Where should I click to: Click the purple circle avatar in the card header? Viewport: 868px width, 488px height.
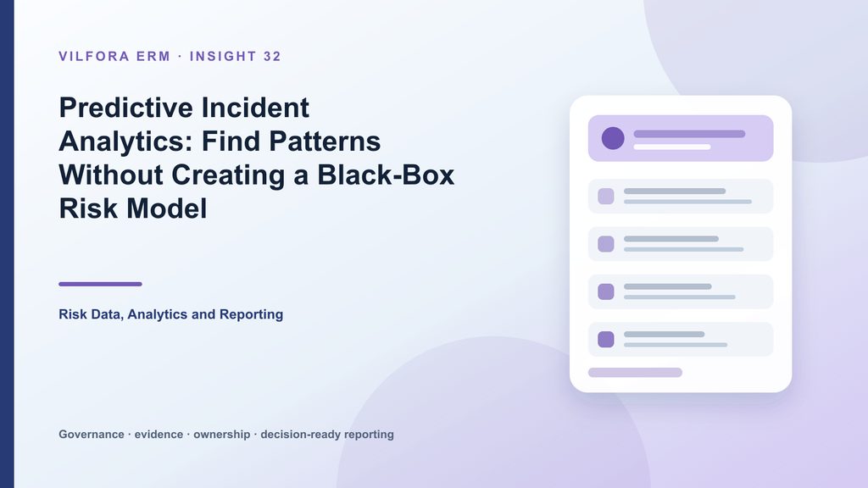613,138
